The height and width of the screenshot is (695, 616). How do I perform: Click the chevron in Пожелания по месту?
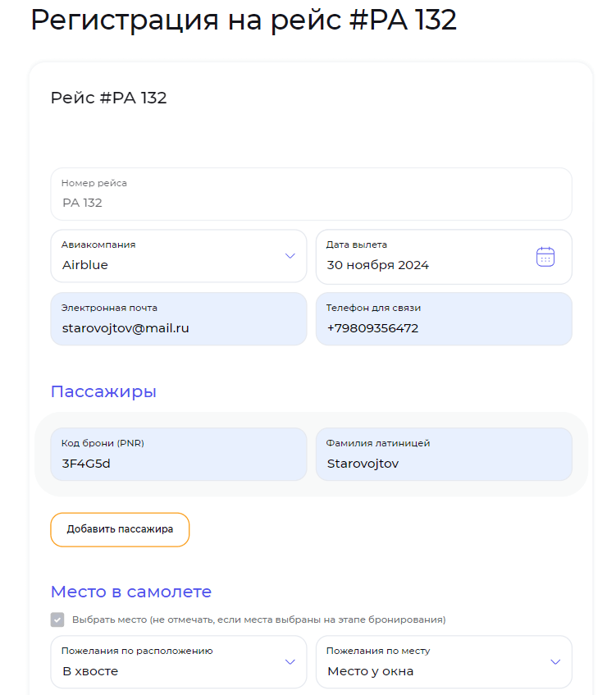click(555, 661)
